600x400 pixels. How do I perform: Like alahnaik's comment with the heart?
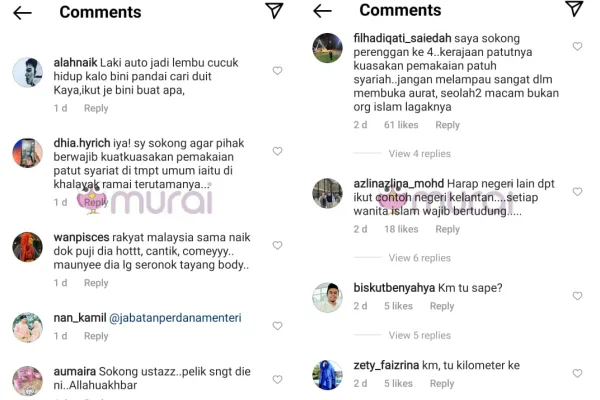277,70
